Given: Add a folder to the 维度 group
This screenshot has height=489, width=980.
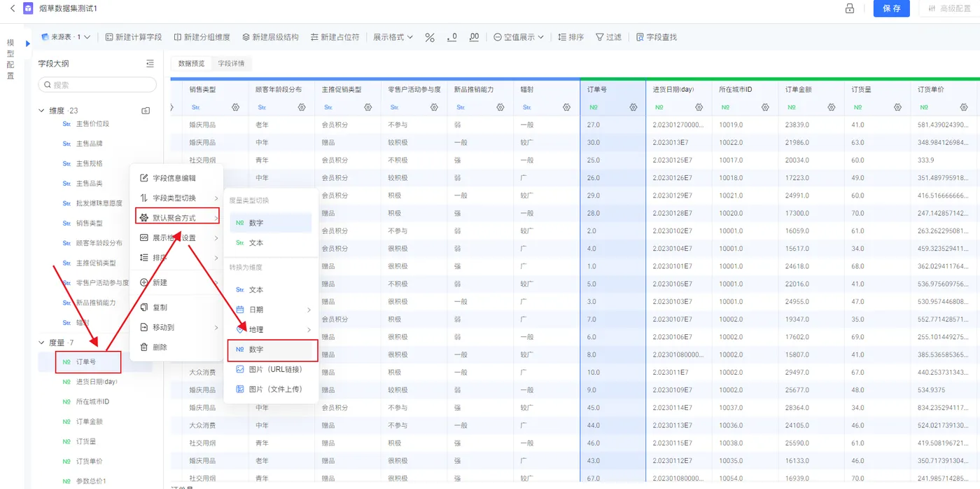Looking at the screenshot, I should 146,111.
